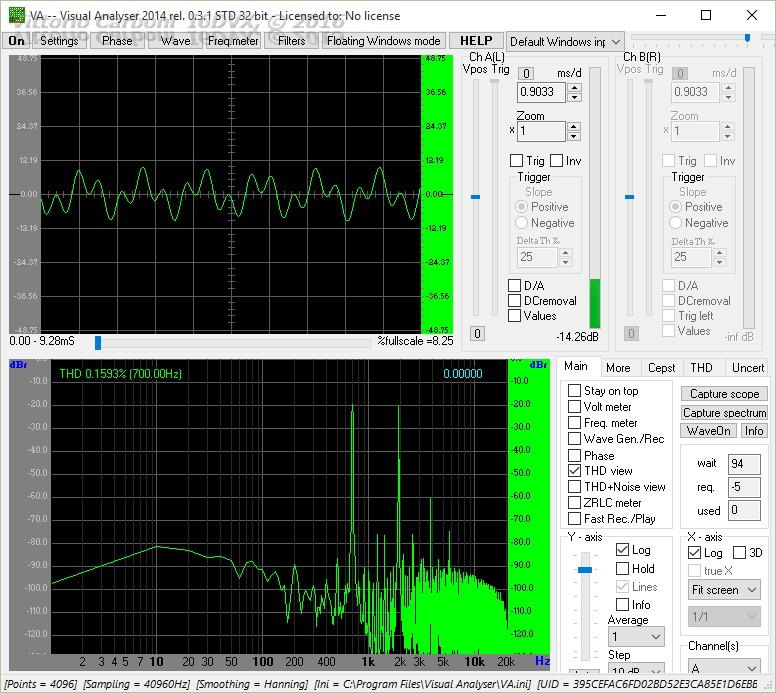Decrease Ch A Zoom with down arrow
This screenshot has width=776, height=693.
click(x=574, y=136)
